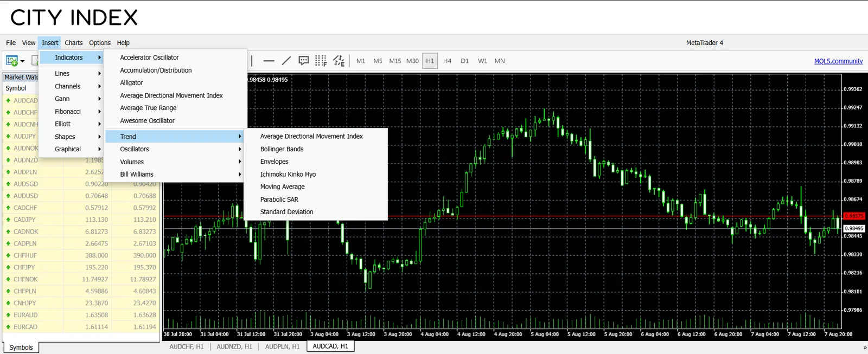The height and width of the screenshot is (354, 868).
Task: Switch to the M30 timeframe
Action: click(x=412, y=61)
